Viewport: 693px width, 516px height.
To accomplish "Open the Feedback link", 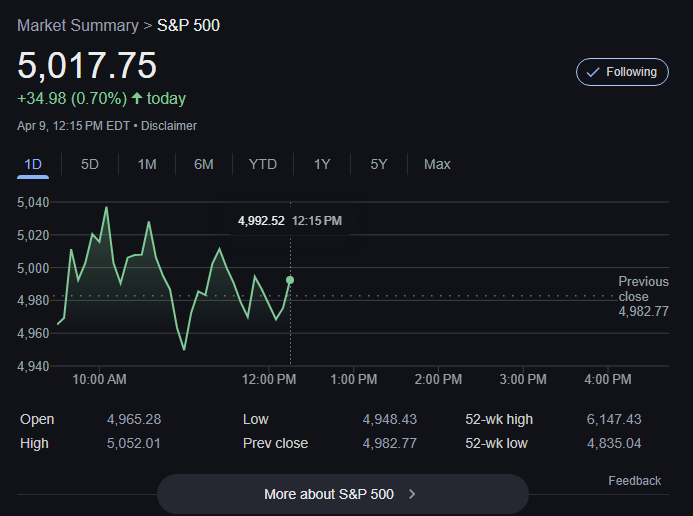I will 634,481.
